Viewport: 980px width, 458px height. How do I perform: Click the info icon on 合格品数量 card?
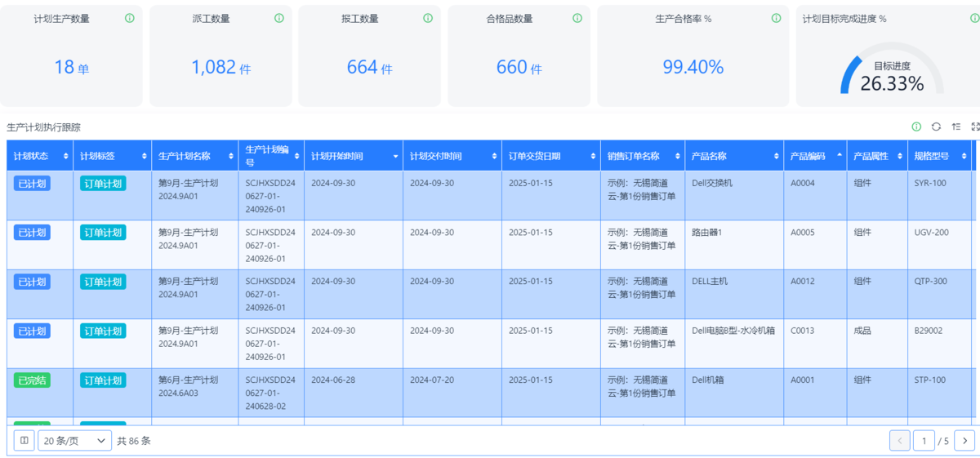point(577,18)
